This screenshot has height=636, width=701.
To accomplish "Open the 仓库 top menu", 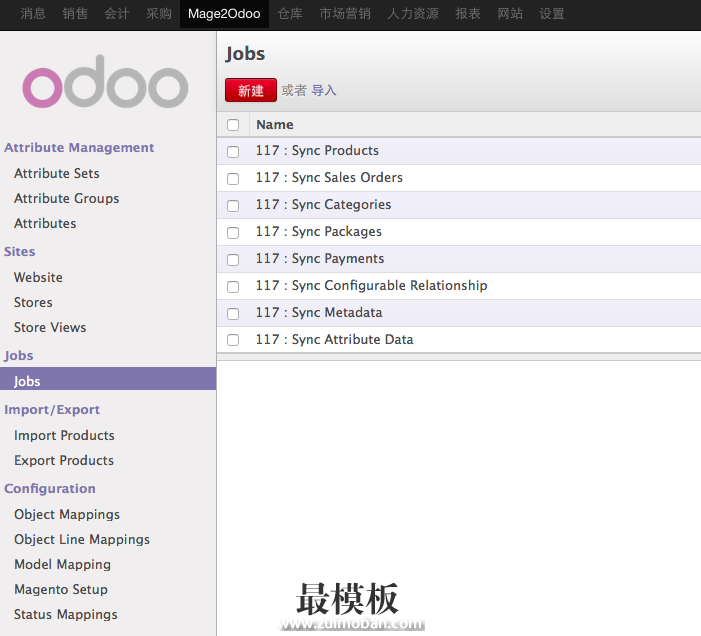I will click(290, 14).
